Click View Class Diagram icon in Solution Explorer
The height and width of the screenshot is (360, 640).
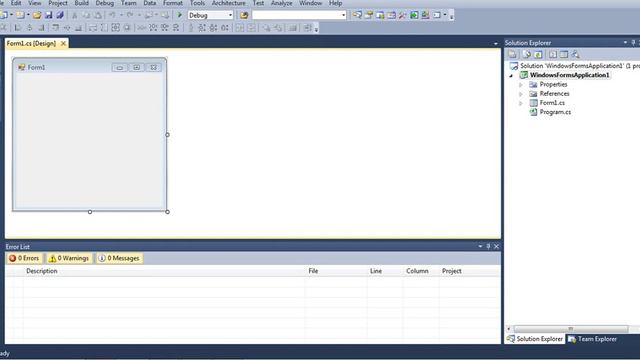(575, 54)
